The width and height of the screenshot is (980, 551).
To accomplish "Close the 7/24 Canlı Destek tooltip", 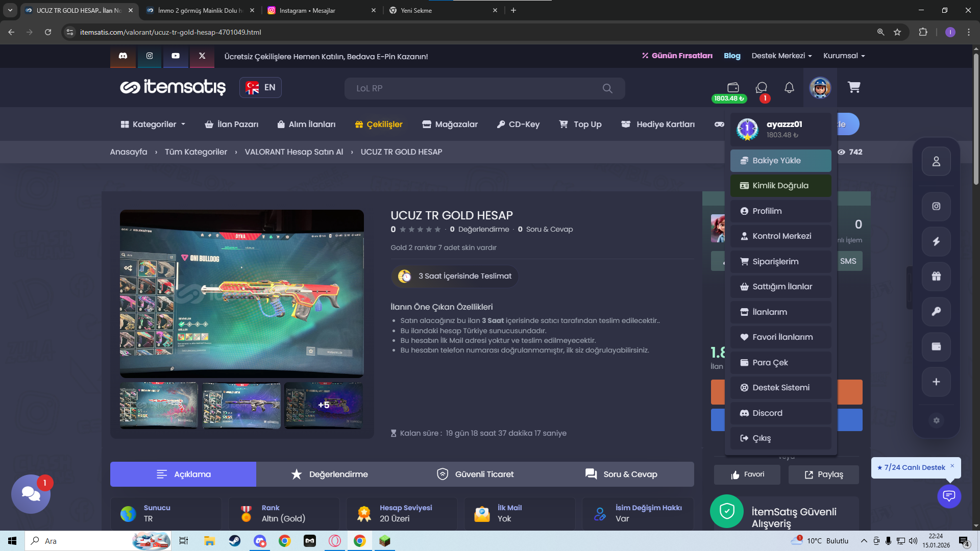I will pyautogui.click(x=952, y=466).
